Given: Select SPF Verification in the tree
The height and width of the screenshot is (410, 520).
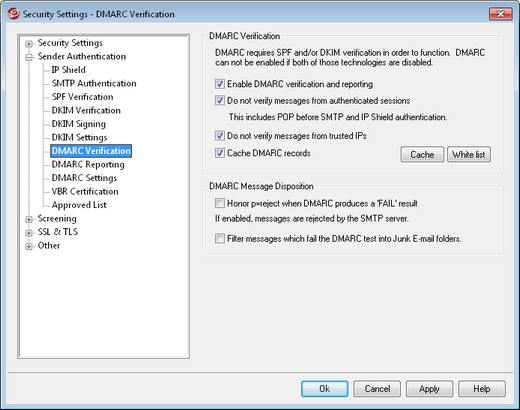Looking at the screenshot, I should click(82, 97).
